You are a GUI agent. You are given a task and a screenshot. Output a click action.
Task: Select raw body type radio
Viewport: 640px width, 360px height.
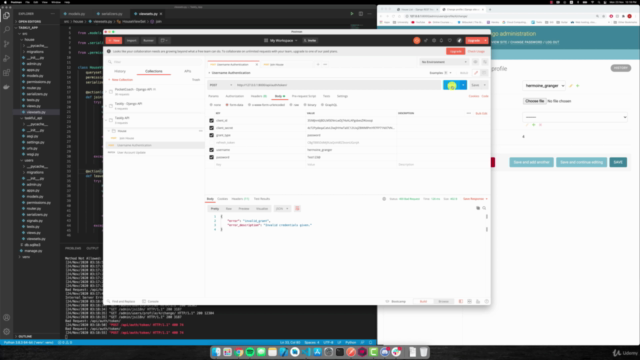[291, 105]
